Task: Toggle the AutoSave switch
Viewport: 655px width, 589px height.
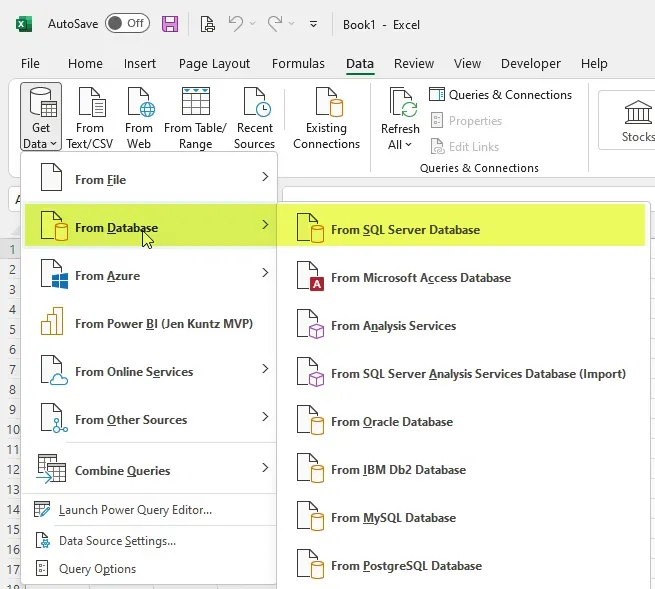Action: point(126,23)
